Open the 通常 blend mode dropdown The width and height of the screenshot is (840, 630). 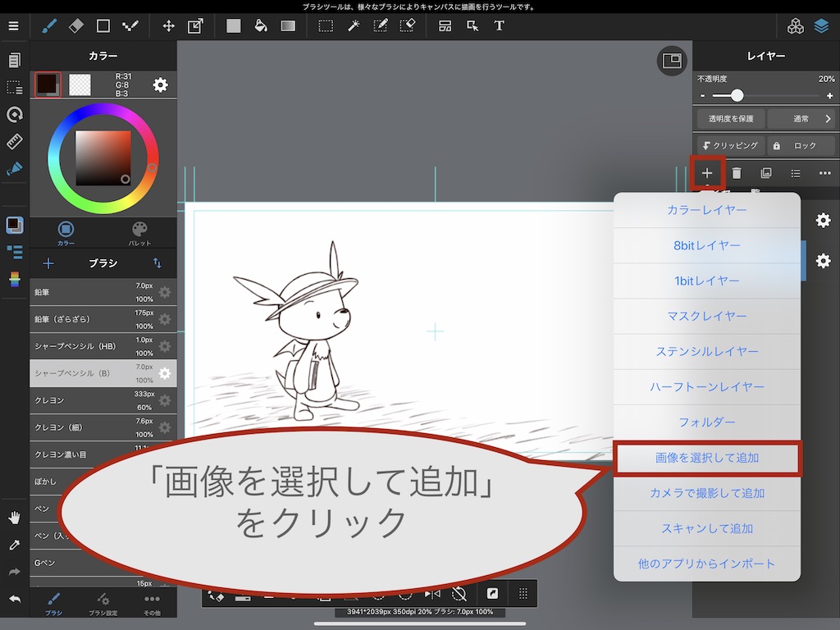pyautogui.click(x=801, y=119)
